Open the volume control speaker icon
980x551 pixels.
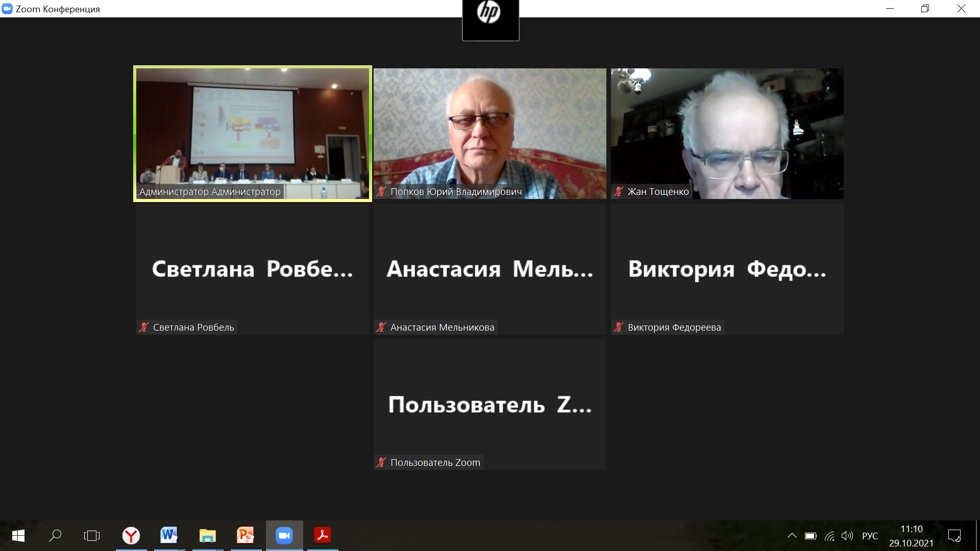[847, 536]
